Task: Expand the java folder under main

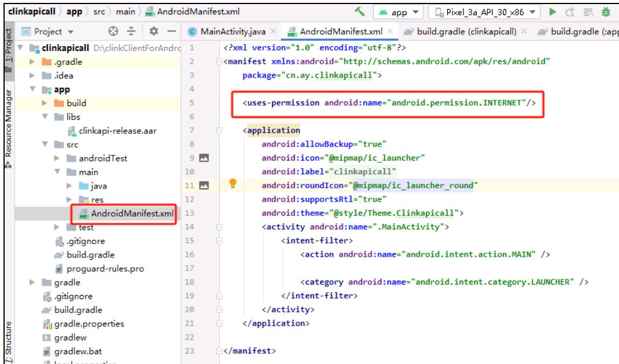Action: [68, 185]
